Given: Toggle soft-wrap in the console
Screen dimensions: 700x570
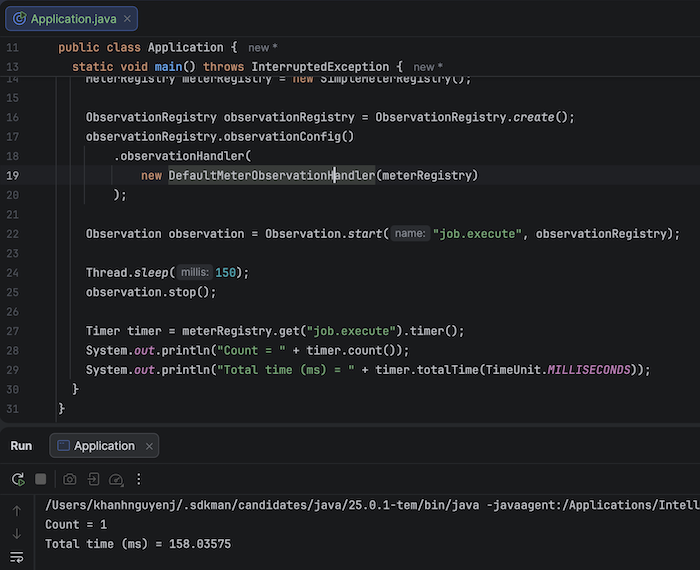Looking at the screenshot, I should [17, 557].
